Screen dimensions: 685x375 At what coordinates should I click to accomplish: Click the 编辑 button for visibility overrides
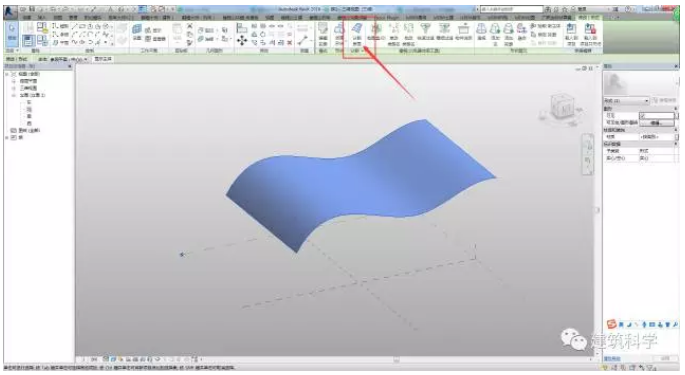pos(656,123)
